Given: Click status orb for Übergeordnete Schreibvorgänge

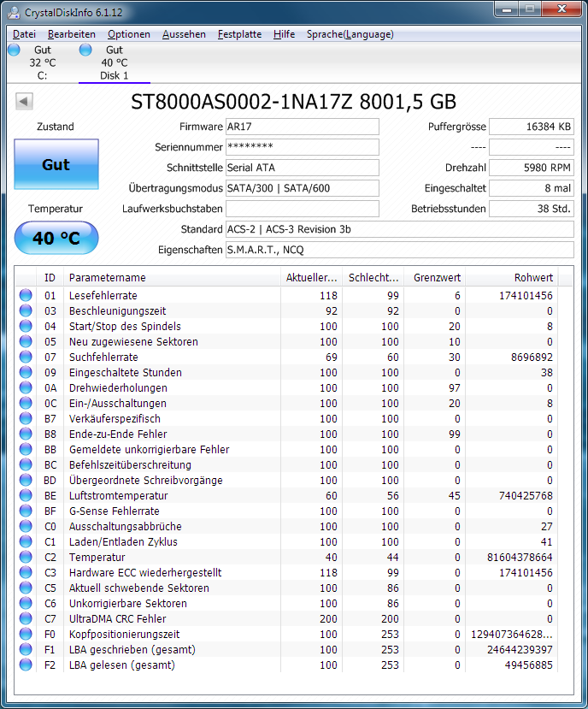Looking at the screenshot, I should 26,480.
